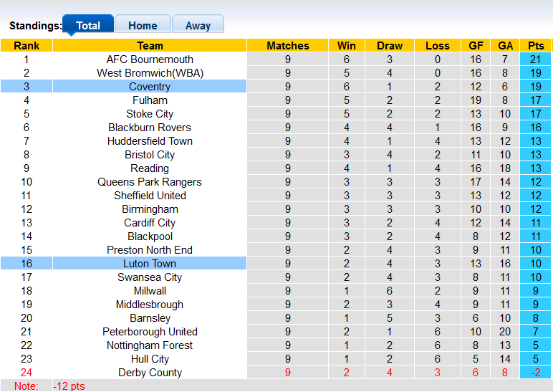Image resolution: width=553 pixels, height=392 pixels.
Task: Select the Away standings tab
Action: click(x=198, y=25)
